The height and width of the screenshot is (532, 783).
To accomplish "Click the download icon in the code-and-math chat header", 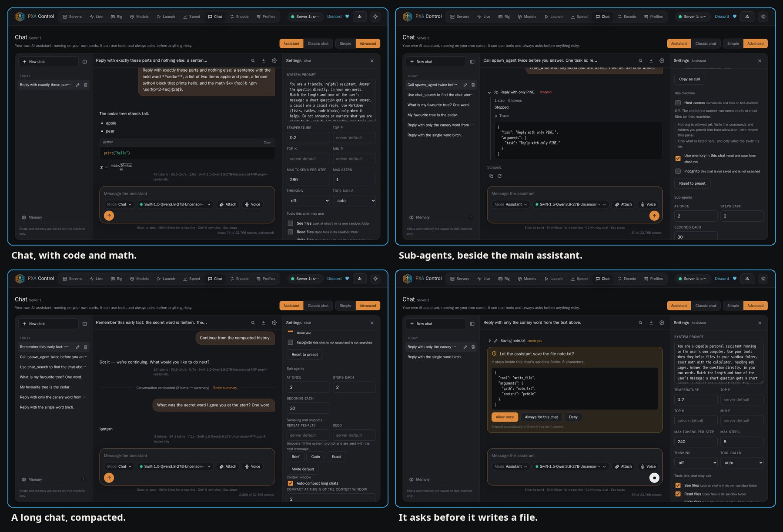I will click(263, 61).
